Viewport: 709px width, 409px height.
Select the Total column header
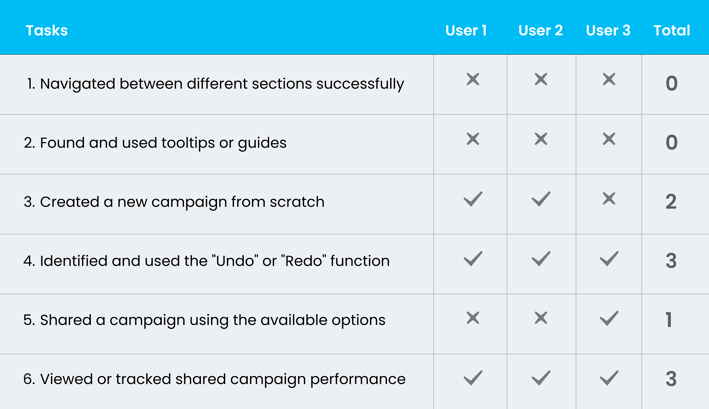point(671,30)
